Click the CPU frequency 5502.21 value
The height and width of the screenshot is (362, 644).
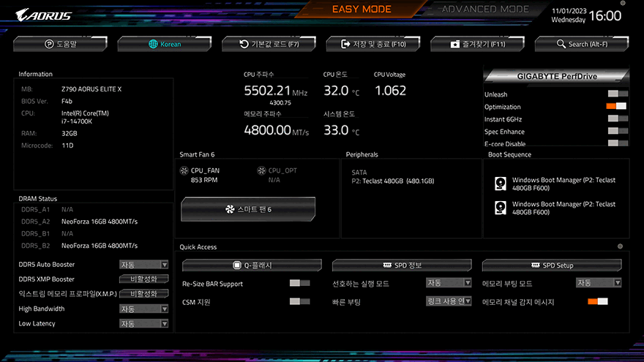point(267,90)
